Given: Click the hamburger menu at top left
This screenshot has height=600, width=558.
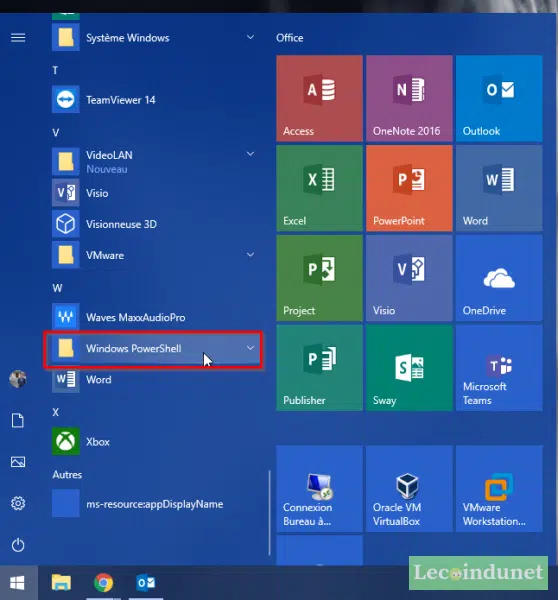Looking at the screenshot, I should (x=18, y=38).
